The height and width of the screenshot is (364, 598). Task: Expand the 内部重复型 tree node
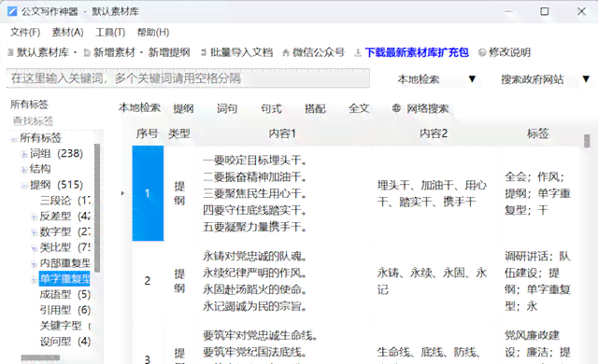pos(34,264)
